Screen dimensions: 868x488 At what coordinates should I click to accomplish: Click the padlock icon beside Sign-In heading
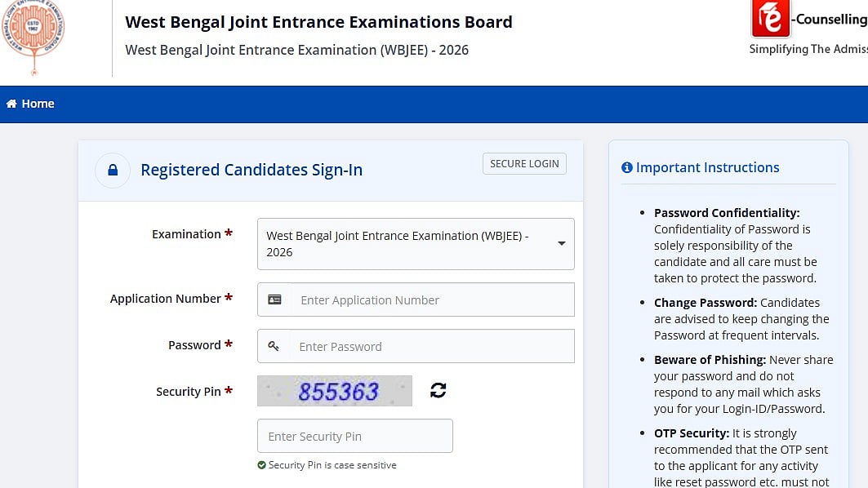click(x=113, y=171)
